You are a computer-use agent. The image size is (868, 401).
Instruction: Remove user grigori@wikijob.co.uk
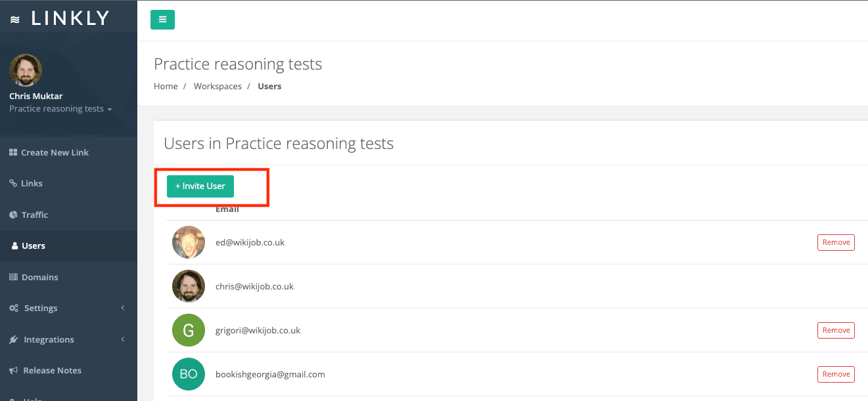tap(836, 330)
